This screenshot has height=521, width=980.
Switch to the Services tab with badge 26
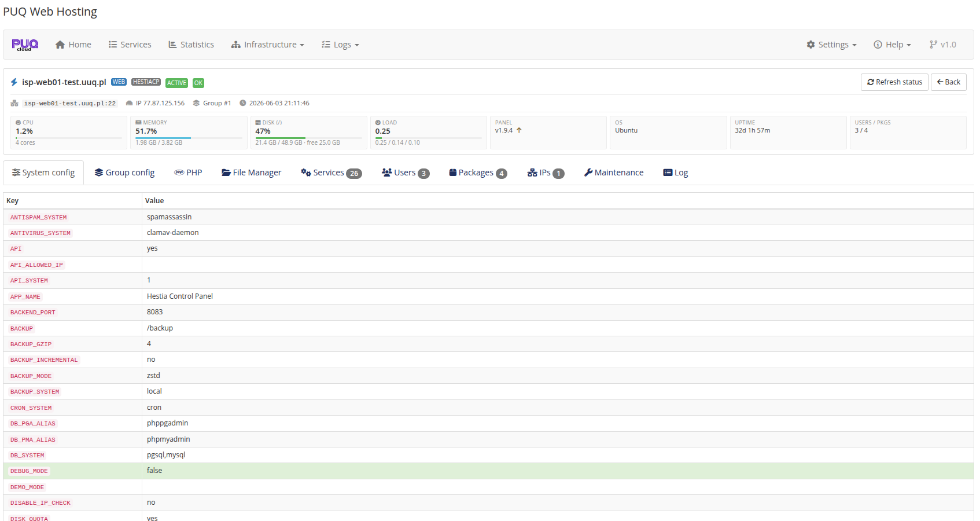331,173
